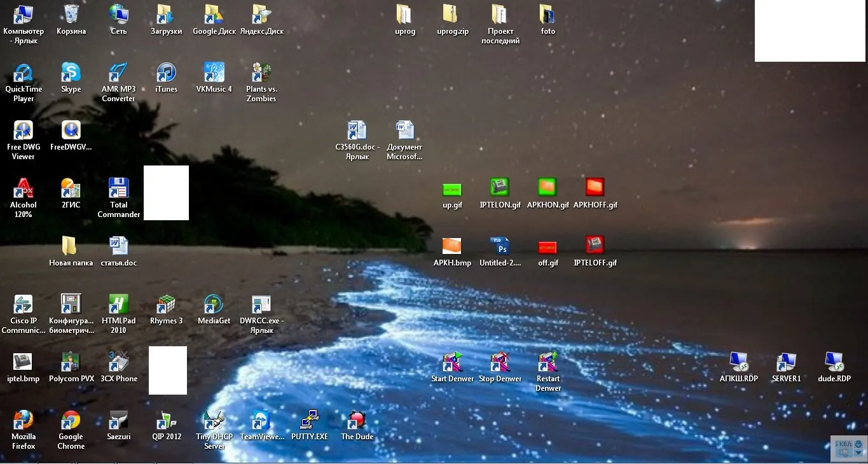Select the Google Chrome shortcut
868x464 pixels.
pos(71,430)
